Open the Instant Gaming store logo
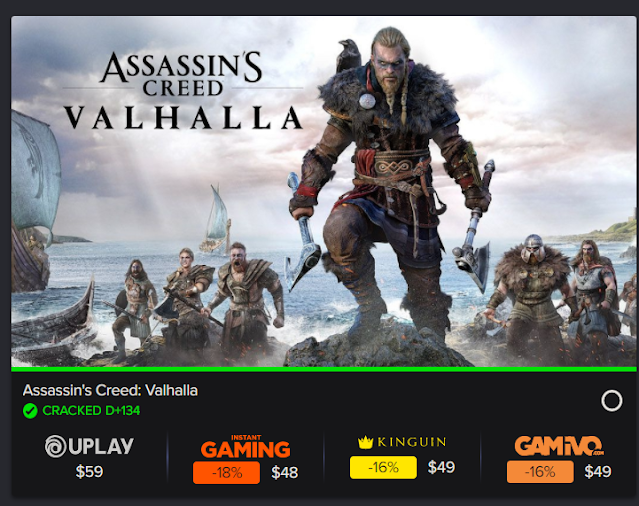The image size is (639, 506). [x=245, y=447]
